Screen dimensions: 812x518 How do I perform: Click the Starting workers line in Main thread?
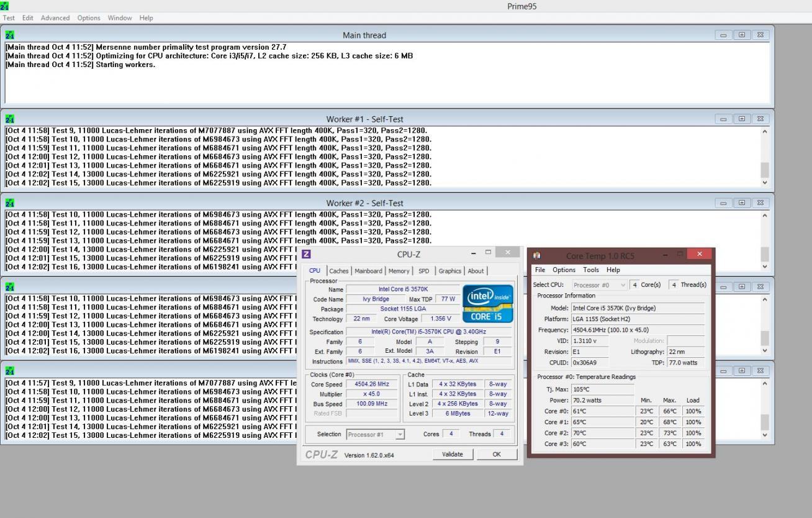(81, 65)
